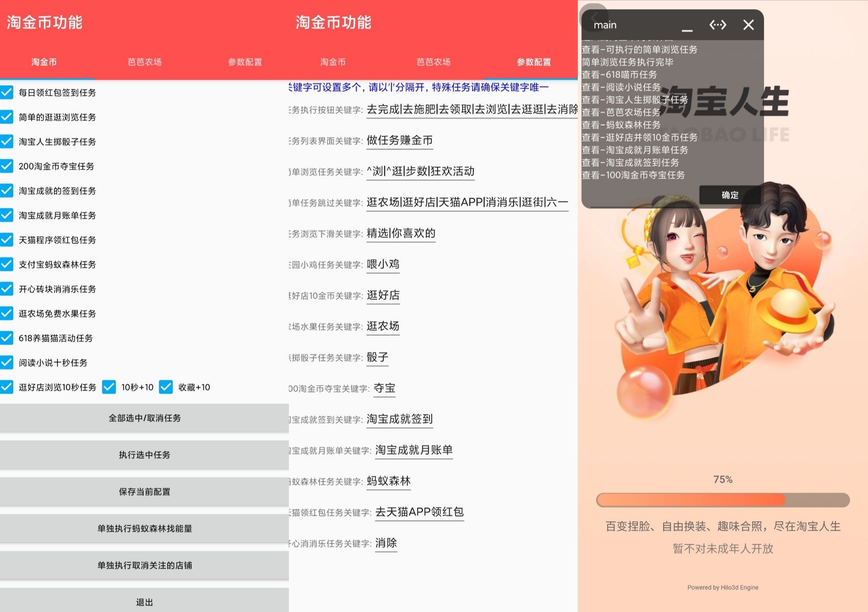The width and height of the screenshot is (868, 612).
Task: Uncheck 每日领红包签到任务 checkbox
Action: (7, 92)
